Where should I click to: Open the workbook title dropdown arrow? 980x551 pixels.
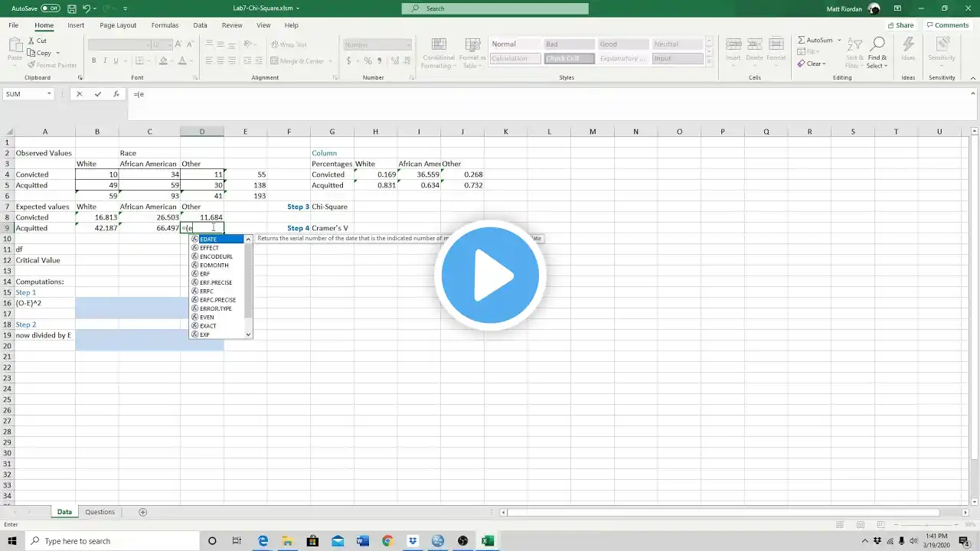297,8
